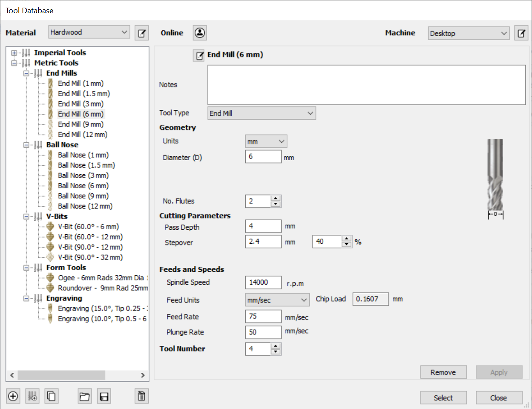Expand the Imperial Tools tree node
Image resolution: width=532 pixels, height=409 pixels.
(x=14, y=53)
